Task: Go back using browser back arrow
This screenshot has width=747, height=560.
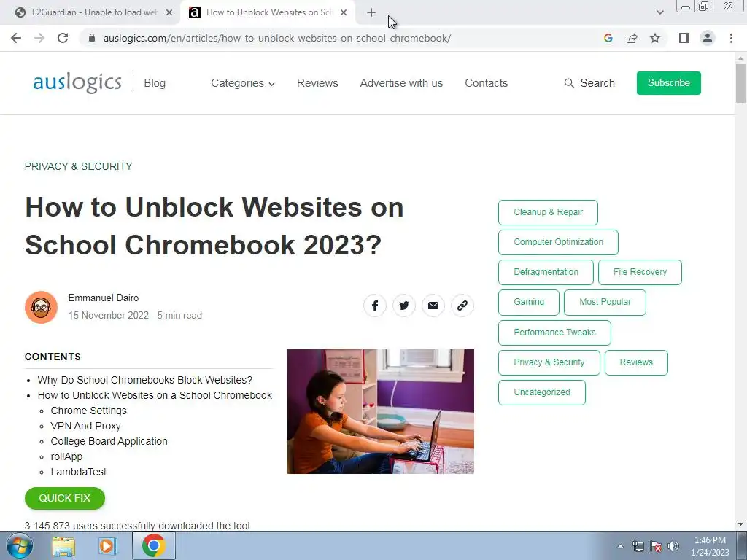Action: pyautogui.click(x=16, y=38)
